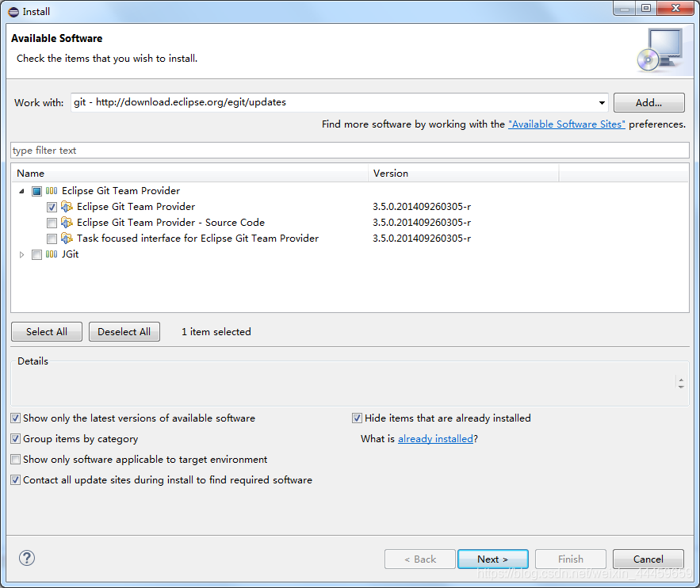Maximize the Install window

click(645, 8)
